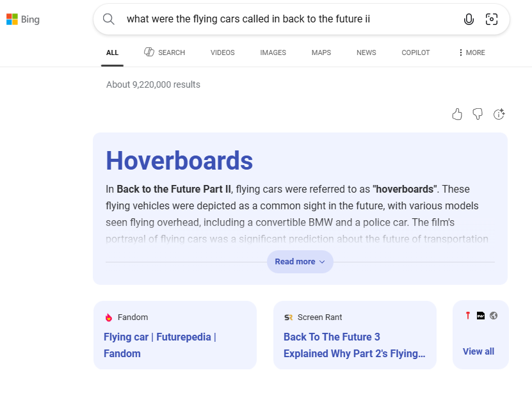Open visual search camera icon

(491, 19)
